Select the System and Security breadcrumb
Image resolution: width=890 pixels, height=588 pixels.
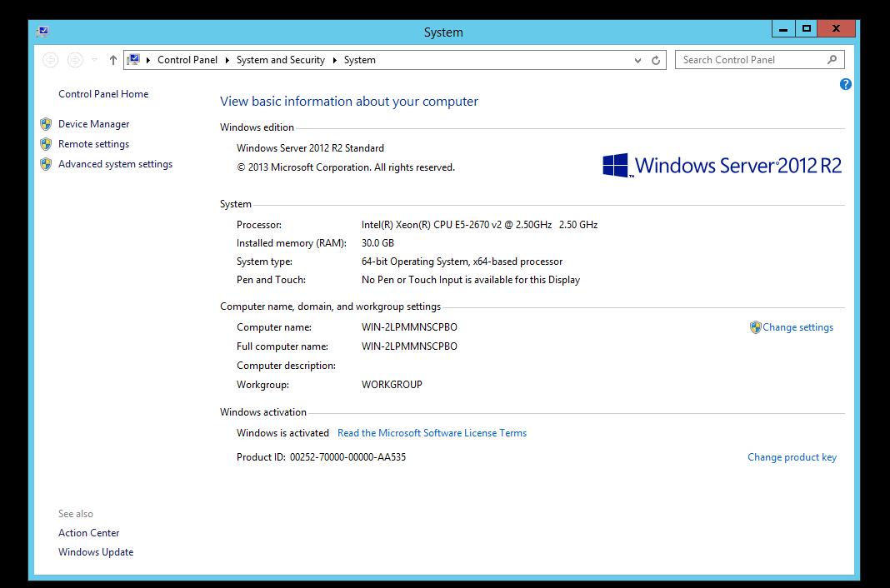click(280, 60)
